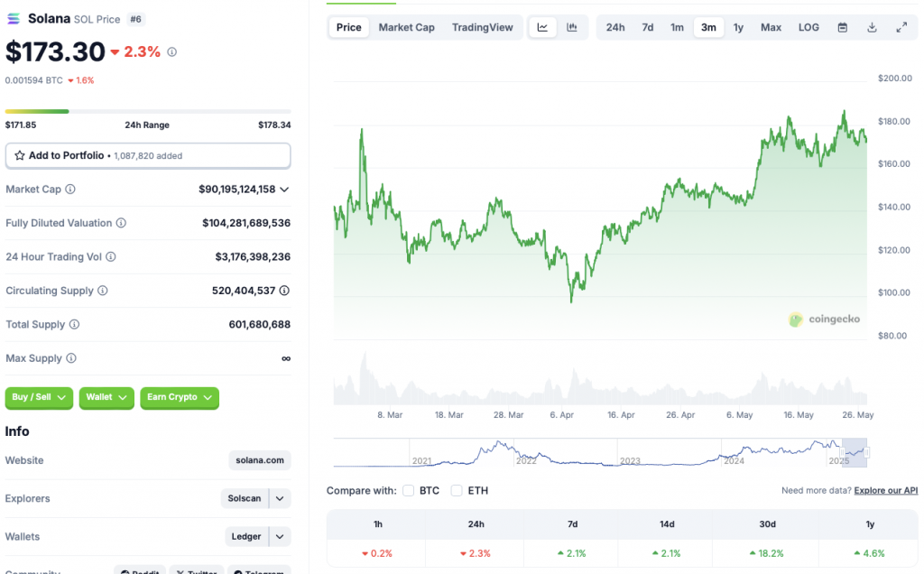Expand the Wallets dropdown arrow
Viewport: 924px width, 574px height.
(x=280, y=537)
